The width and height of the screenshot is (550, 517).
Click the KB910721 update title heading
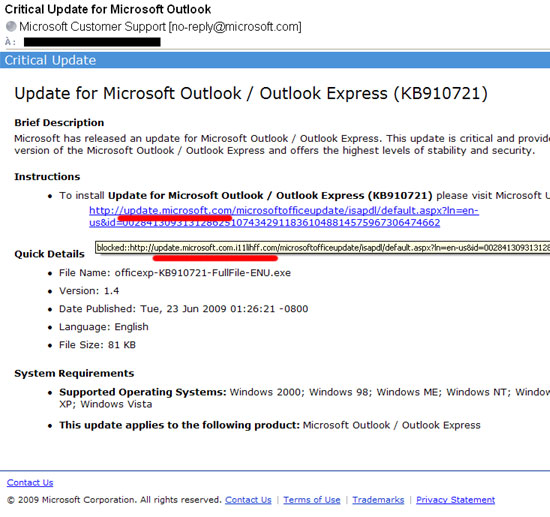coord(251,94)
